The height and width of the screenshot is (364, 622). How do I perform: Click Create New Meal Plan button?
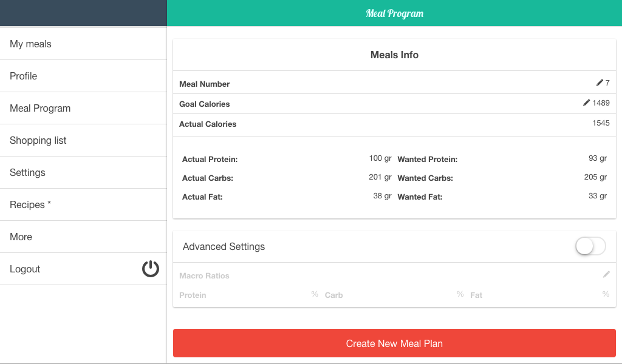tap(394, 343)
